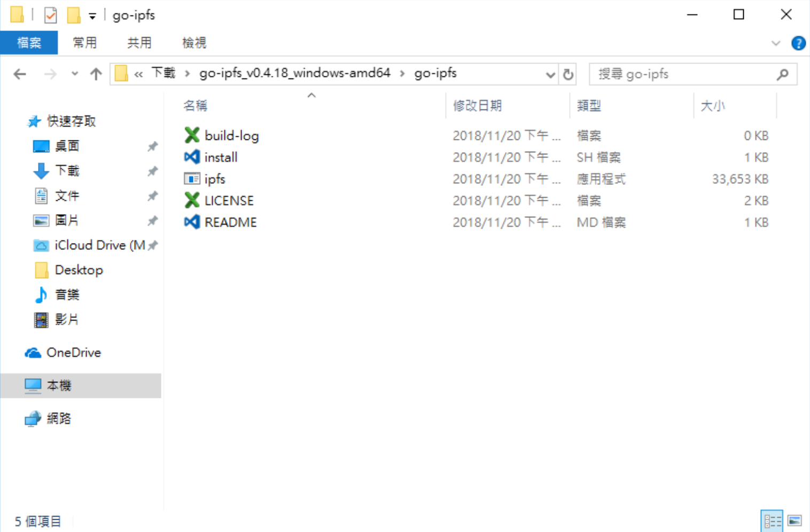810x532 pixels.
Task: Click the 2 KB size value
Action: pyautogui.click(x=756, y=200)
